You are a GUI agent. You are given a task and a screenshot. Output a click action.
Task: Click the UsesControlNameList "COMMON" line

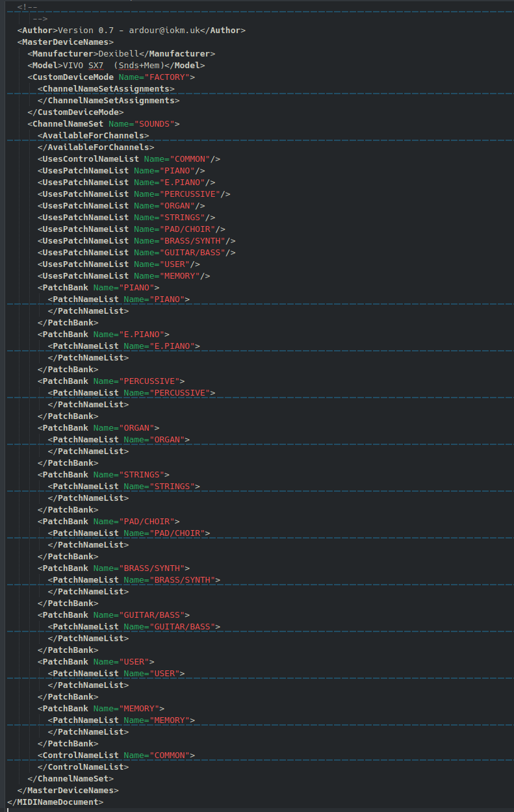(x=129, y=159)
